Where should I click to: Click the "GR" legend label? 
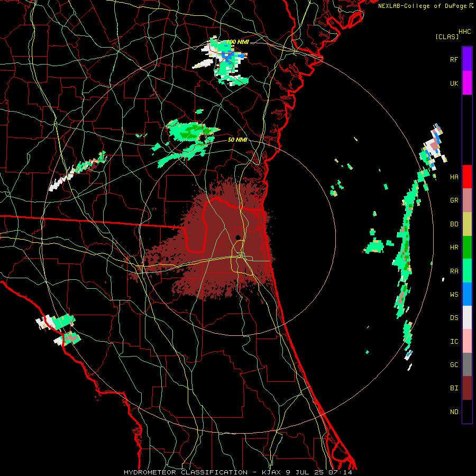pos(454,200)
